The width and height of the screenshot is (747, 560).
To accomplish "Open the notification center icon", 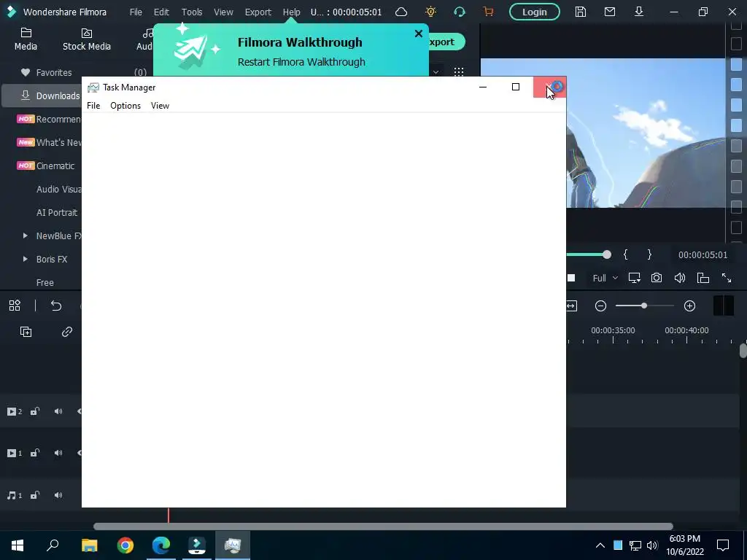I will pyautogui.click(x=723, y=545).
